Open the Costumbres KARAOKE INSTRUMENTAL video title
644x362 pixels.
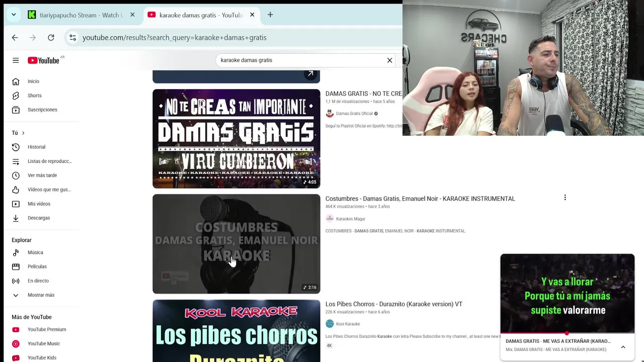point(420,199)
